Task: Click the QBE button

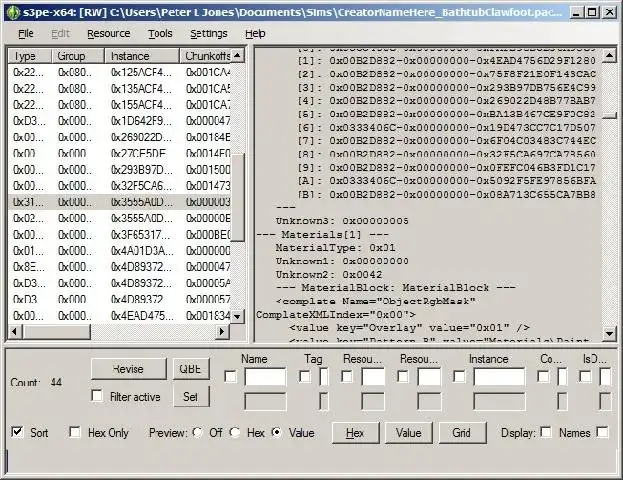Action: (x=191, y=369)
